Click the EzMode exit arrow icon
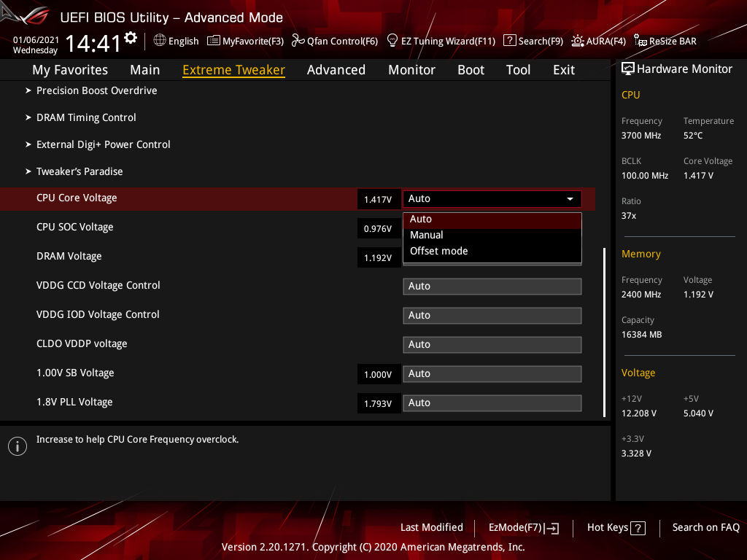 551,528
